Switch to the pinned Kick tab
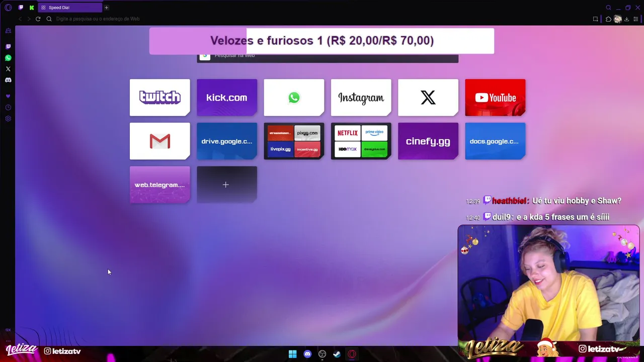The image size is (644, 362). pos(32,8)
